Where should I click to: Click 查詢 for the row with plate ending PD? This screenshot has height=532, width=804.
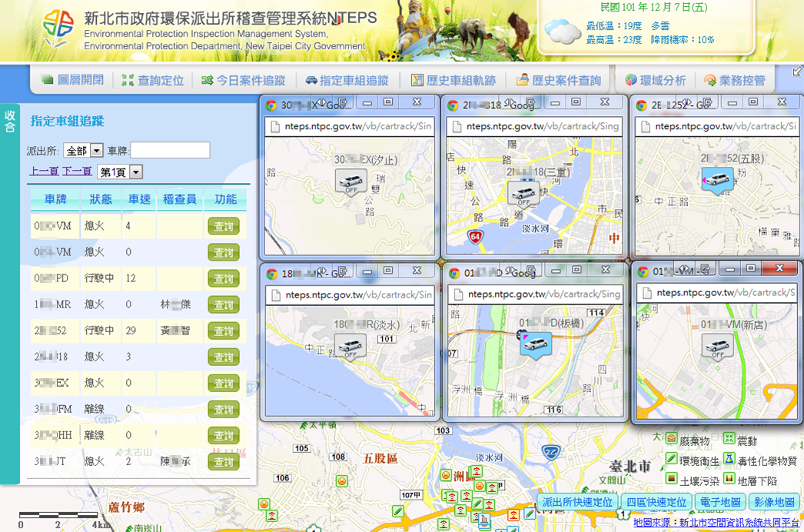click(x=224, y=278)
